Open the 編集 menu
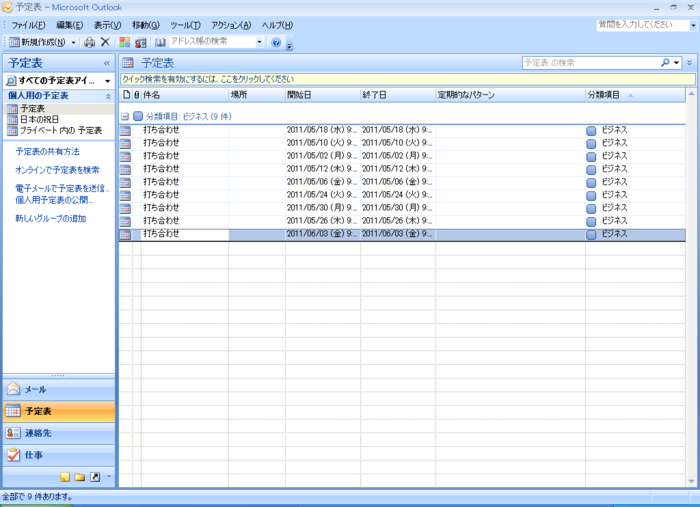 [69, 25]
